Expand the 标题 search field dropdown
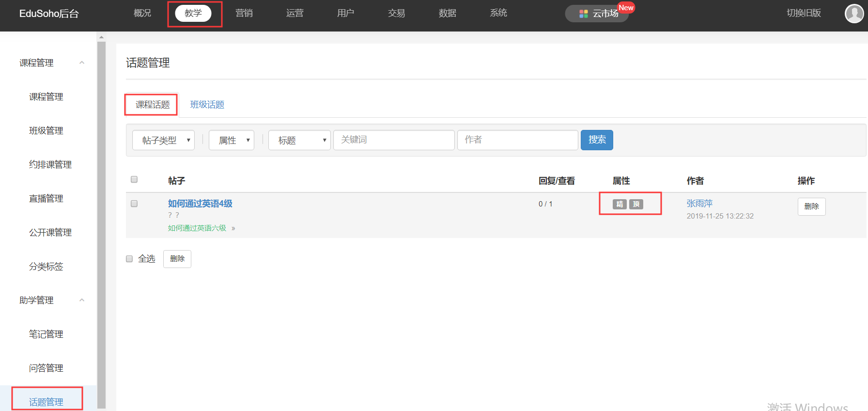The width and height of the screenshot is (868, 411). [299, 140]
